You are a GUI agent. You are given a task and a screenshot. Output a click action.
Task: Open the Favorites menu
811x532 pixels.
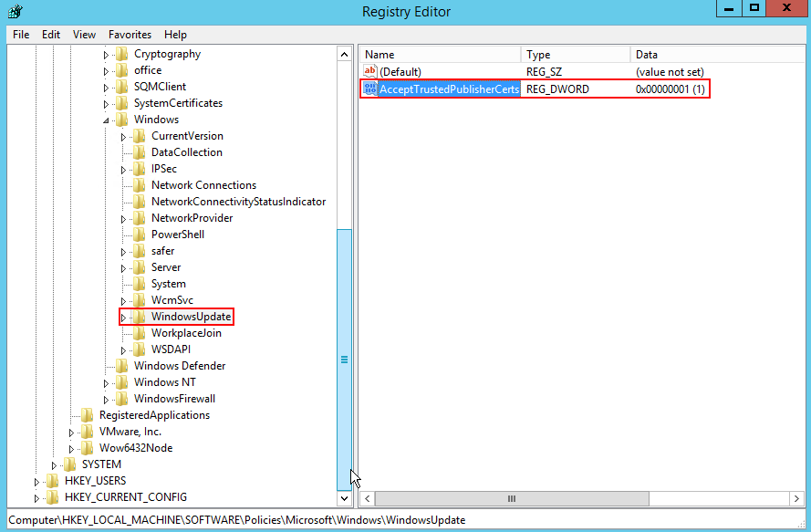[x=130, y=35]
